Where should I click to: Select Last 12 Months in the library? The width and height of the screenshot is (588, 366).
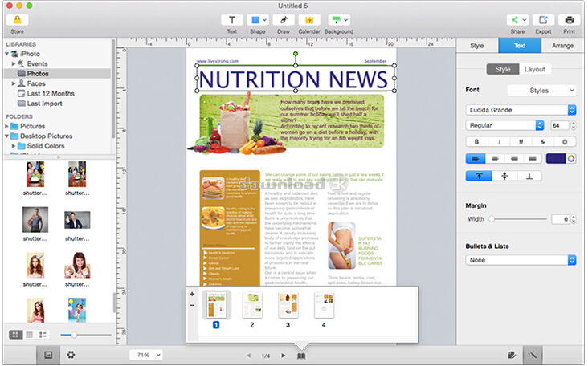pos(49,93)
